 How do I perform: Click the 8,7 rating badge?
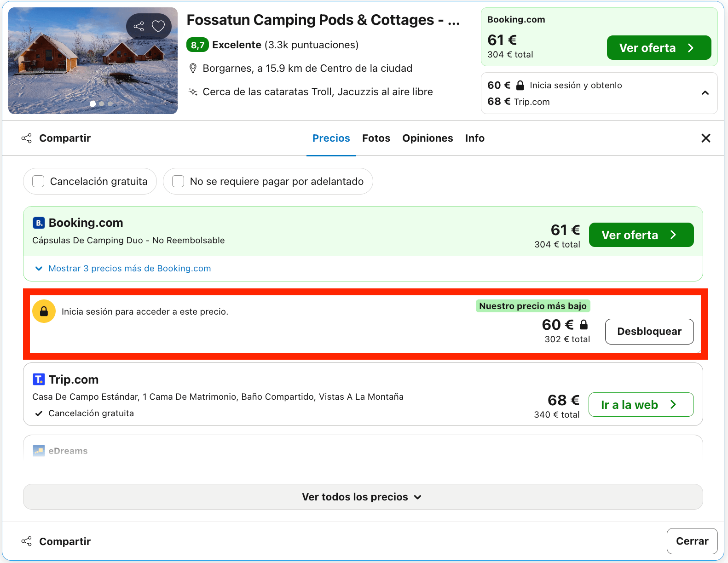coord(198,45)
